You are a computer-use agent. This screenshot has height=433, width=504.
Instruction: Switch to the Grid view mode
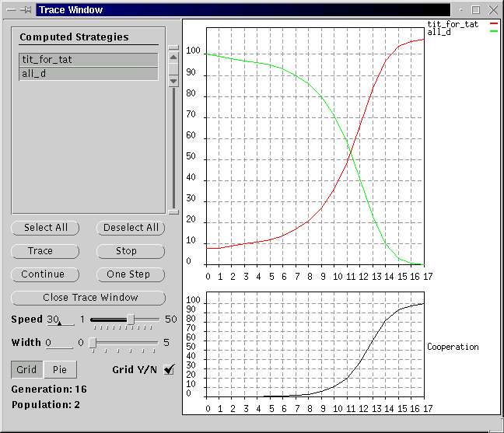point(26,370)
